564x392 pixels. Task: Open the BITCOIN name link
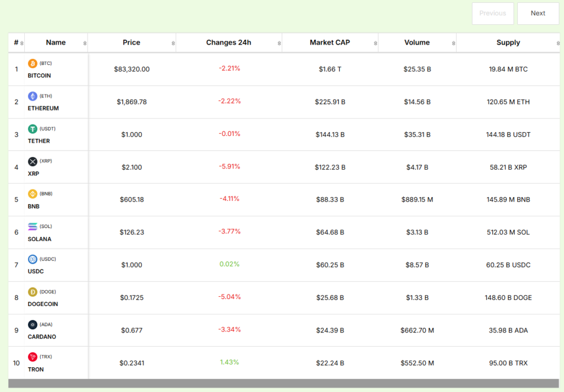[39, 75]
